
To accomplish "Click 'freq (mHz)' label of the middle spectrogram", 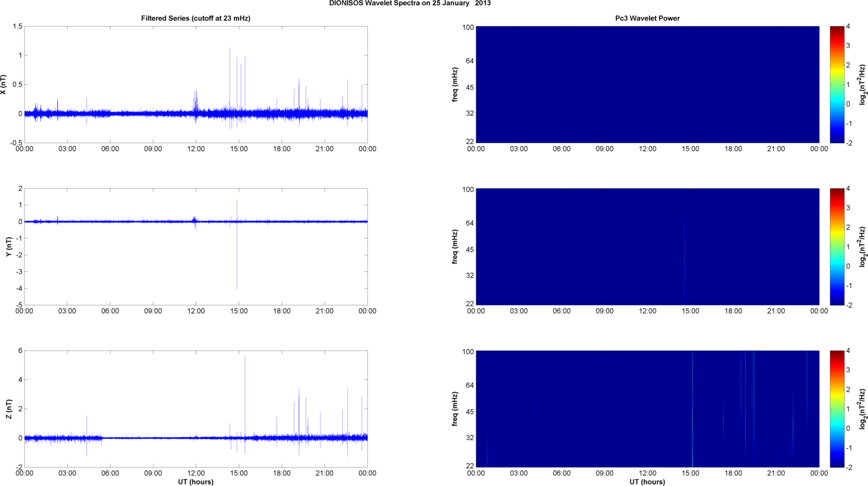I will pos(455,247).
